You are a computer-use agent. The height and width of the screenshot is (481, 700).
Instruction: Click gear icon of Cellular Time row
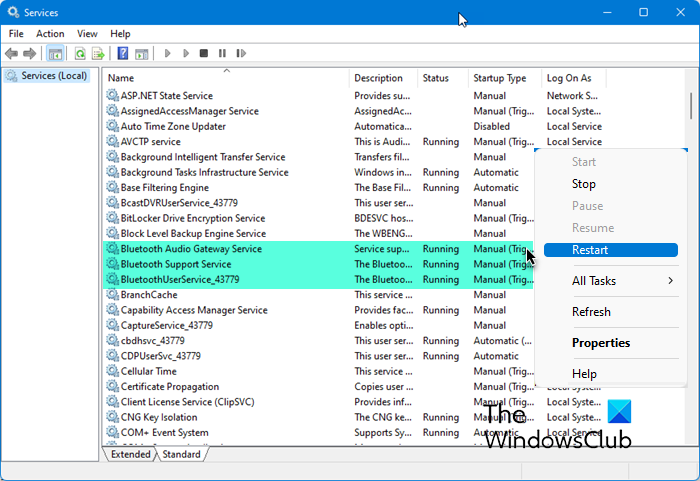click(112, 371)
